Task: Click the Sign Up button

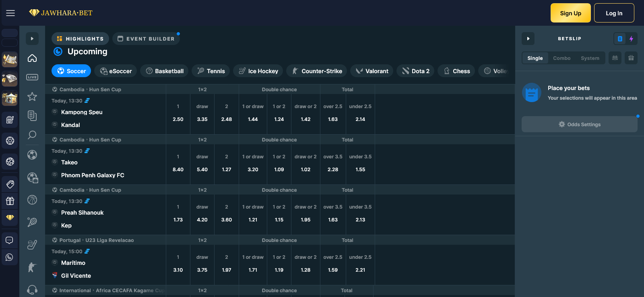Action: 571,13
